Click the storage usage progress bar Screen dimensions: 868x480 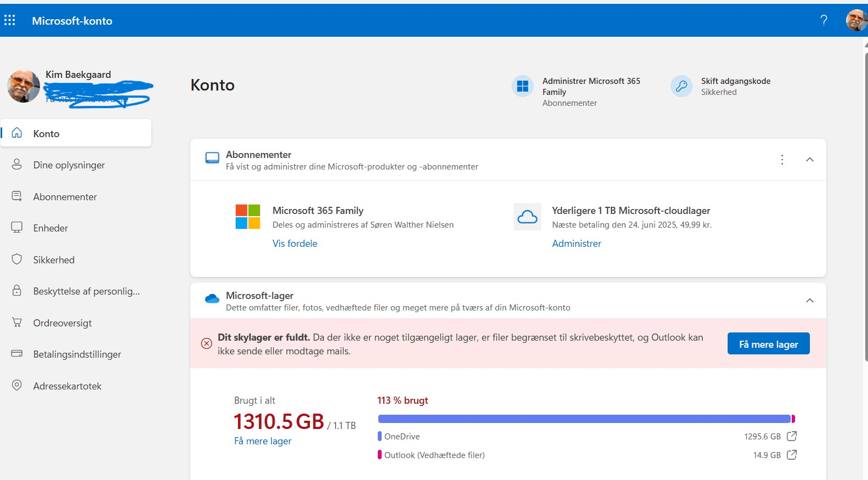[586, 419]
